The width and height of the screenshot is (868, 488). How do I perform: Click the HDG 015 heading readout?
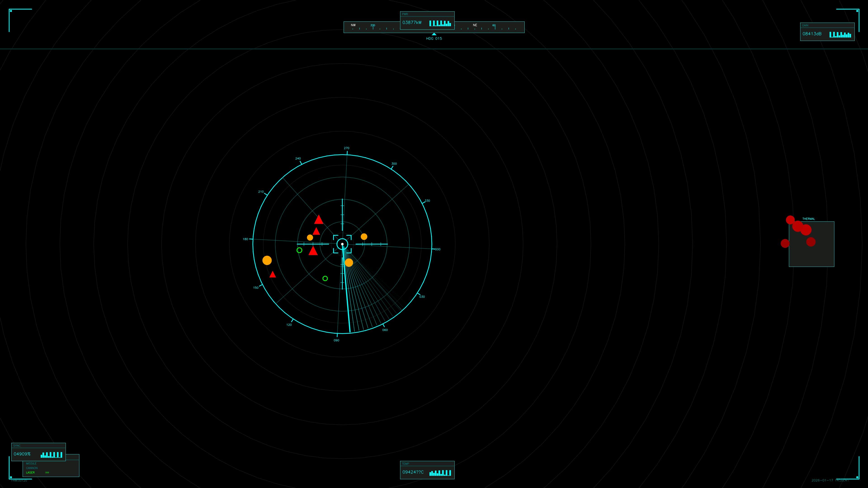(x=434, y=38)
